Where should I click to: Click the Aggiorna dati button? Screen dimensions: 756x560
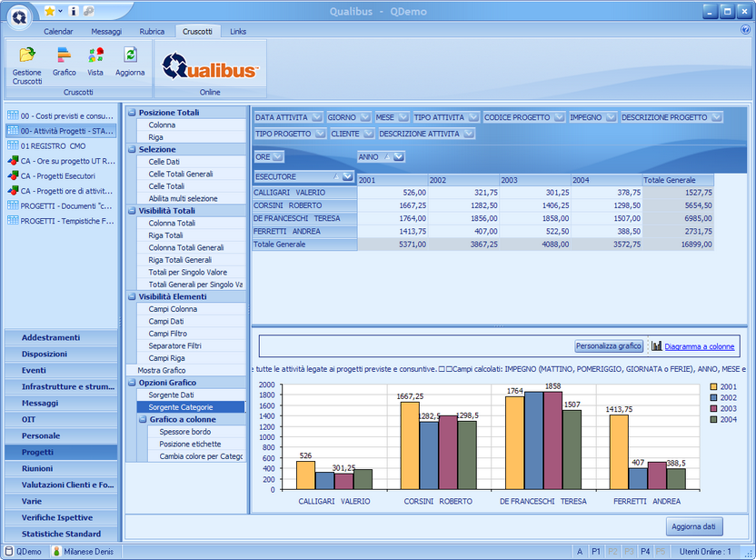coord(693,526)
